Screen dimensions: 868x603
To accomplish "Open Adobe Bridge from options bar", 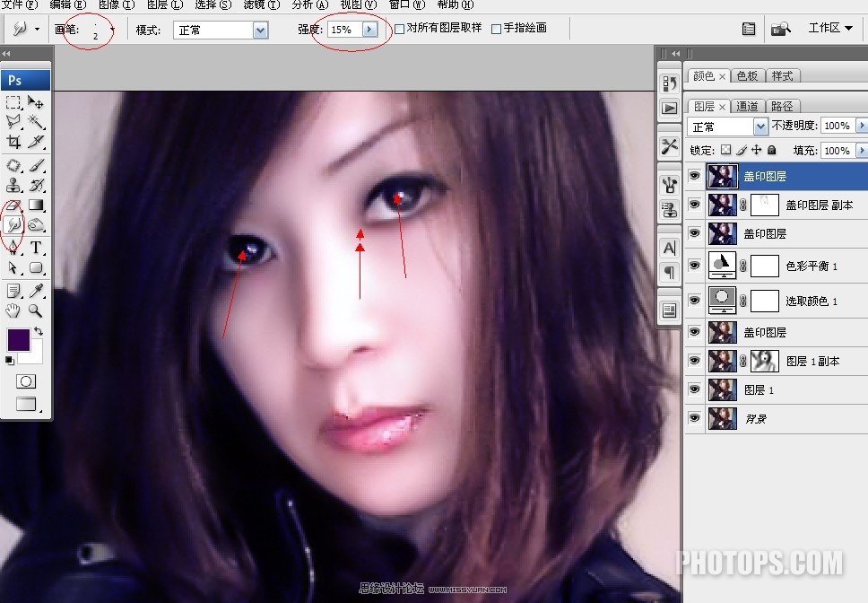I will 780,28.
